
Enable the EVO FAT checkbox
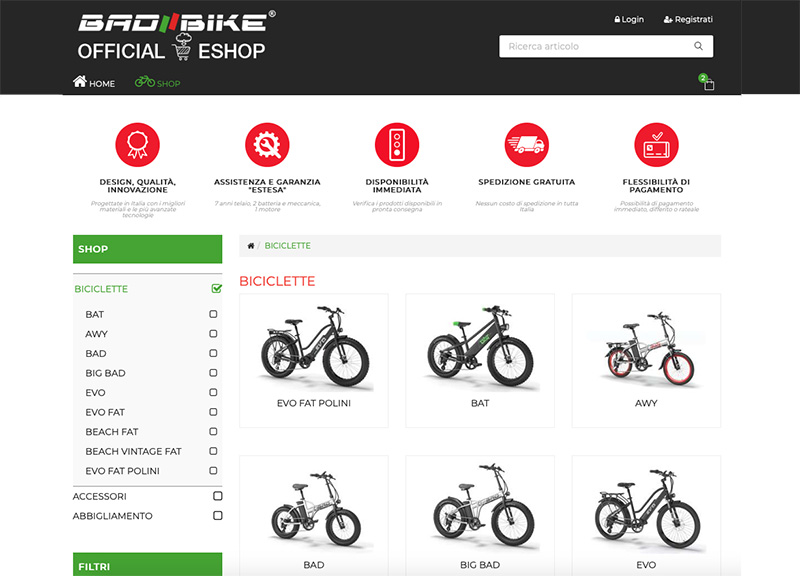[x=213, y=412]
